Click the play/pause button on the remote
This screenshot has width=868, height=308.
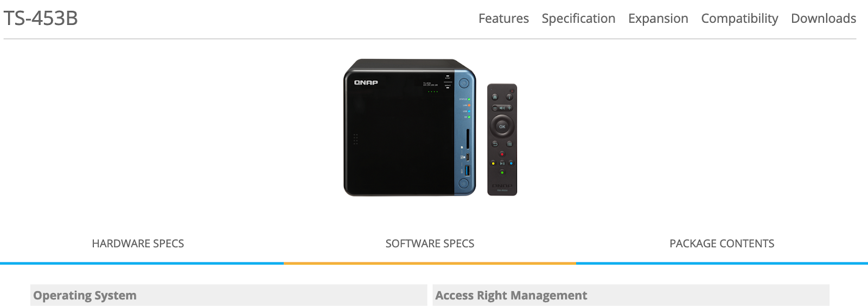pyautogui.click(x=502, y=163)
